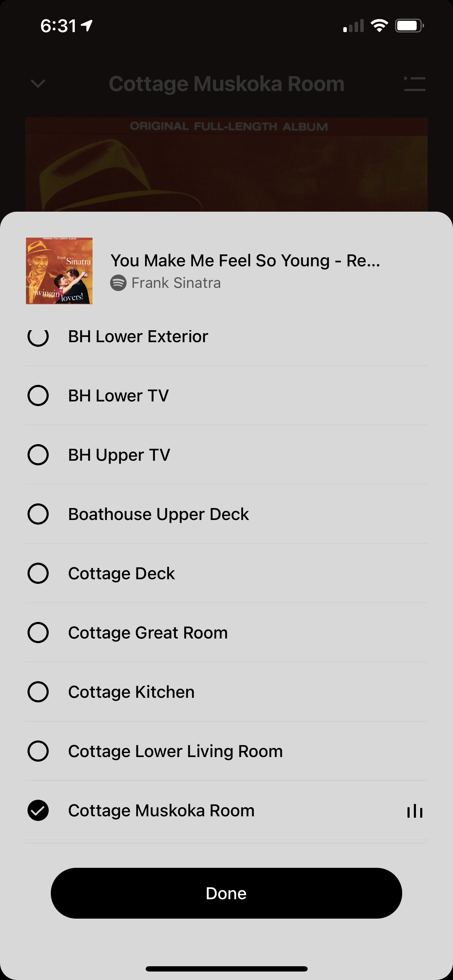Choose Boathouse Upper Deck room
The width and height of the screenshot is (453, 980).
[x=226, y=514]
